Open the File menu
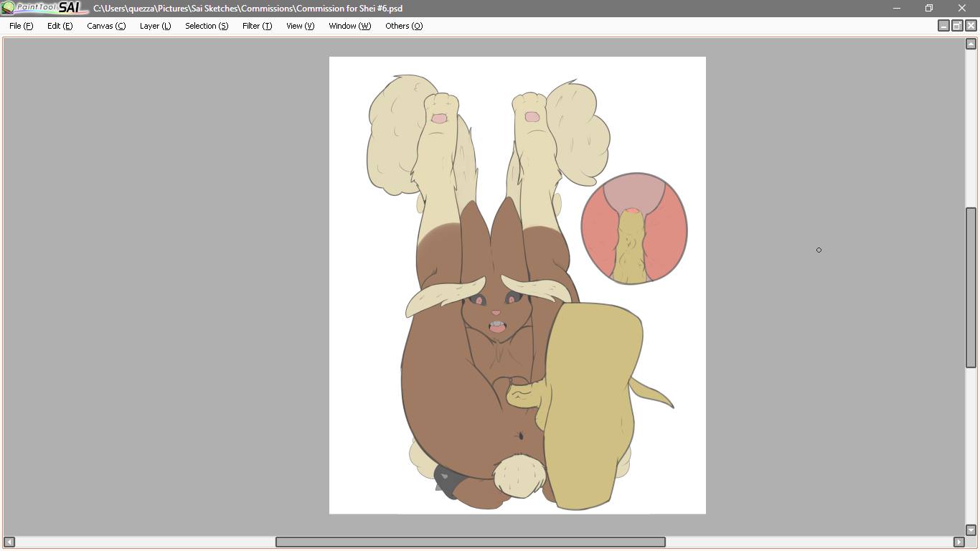This screenshot has width=980, height=551. [x=21, y=26]
